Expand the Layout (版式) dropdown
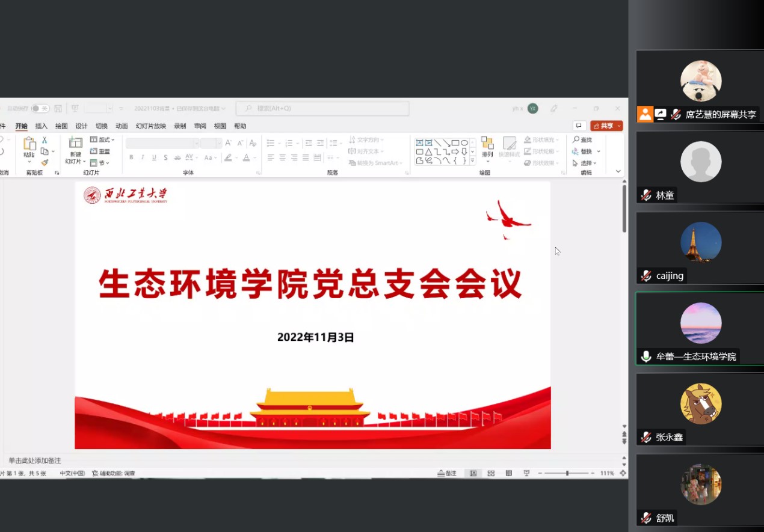The height and width of the screenshot is (532, 764). 102,140
